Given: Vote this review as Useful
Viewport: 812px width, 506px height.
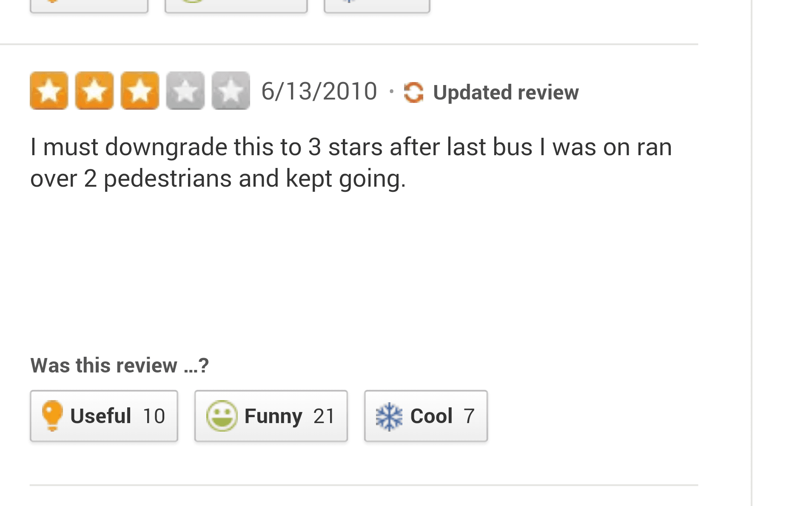Looking at the screenshot, I should point(104,416).
